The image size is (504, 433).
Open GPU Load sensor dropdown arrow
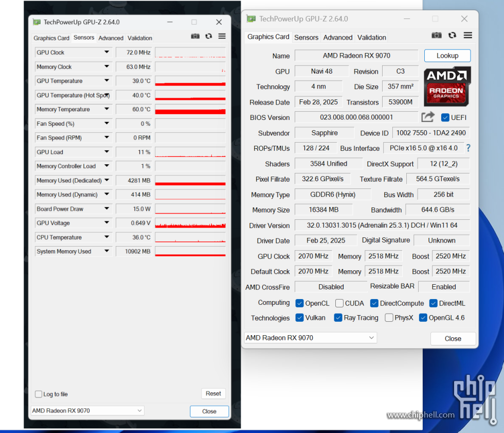107,152
